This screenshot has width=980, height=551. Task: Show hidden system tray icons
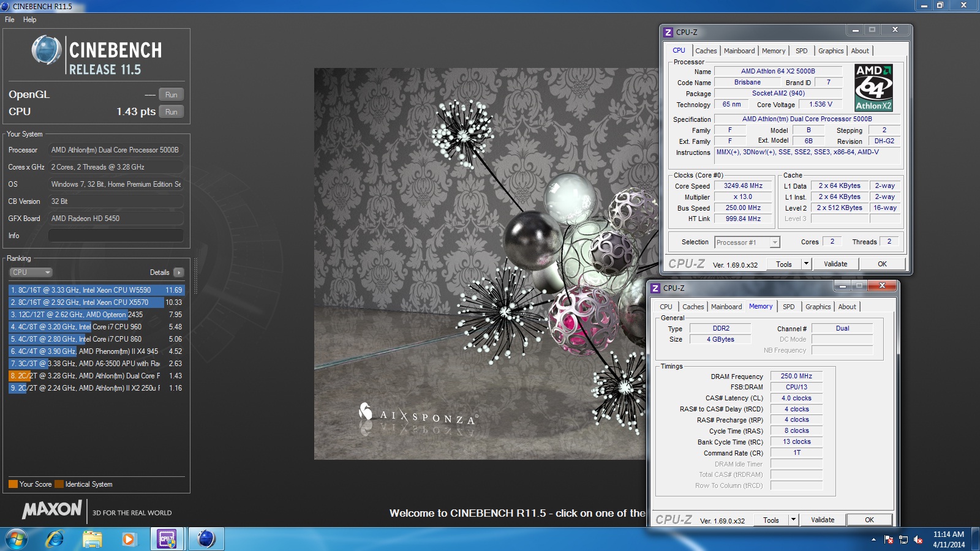coord(873,539)
